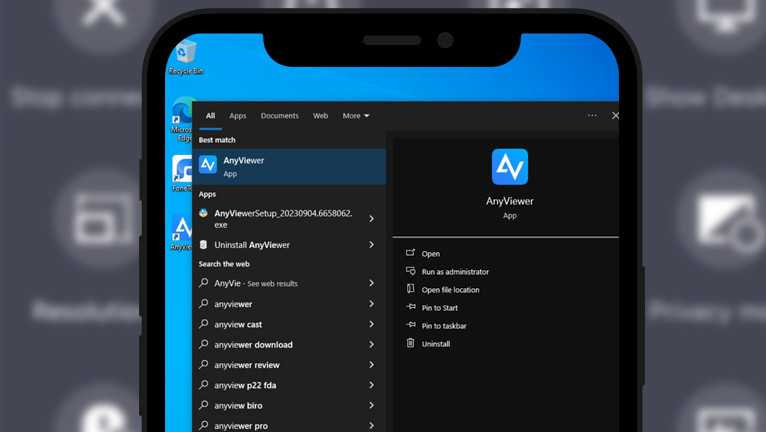Choose Run as administrator
The height and width of the screenshot is (432, 766).
(455, 272)
